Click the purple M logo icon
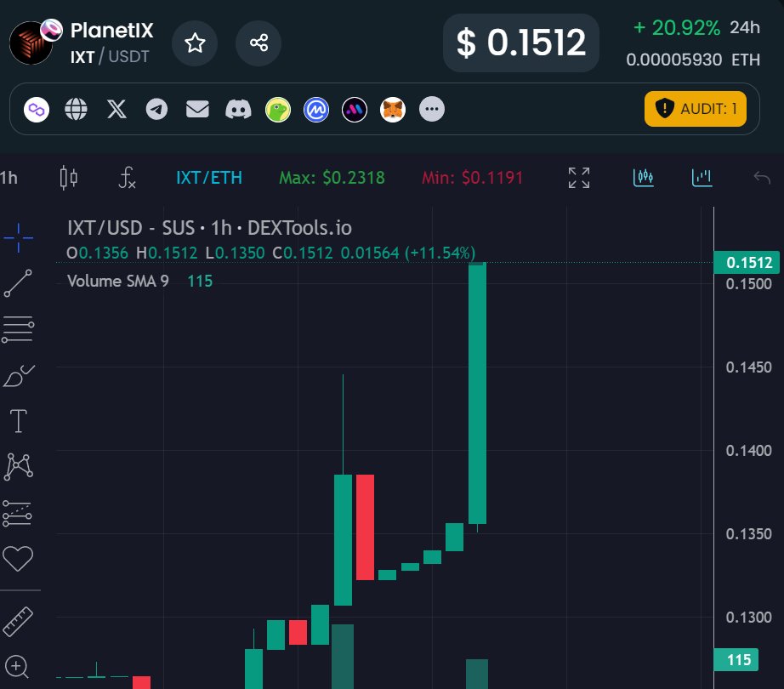The image size is (784, 689). (x=355, y=109)
